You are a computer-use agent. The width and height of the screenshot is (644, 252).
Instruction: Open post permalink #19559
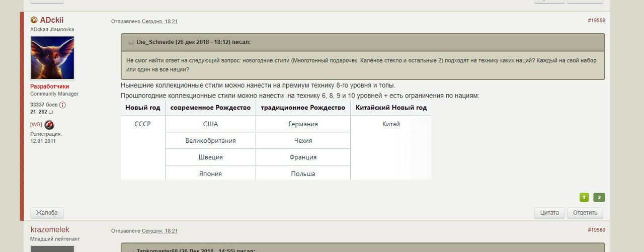point(596,21)
